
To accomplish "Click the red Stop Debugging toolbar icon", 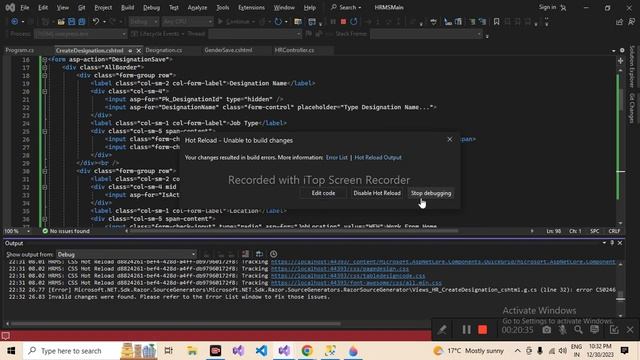I will pyautogui.click(x=343, y=21).
